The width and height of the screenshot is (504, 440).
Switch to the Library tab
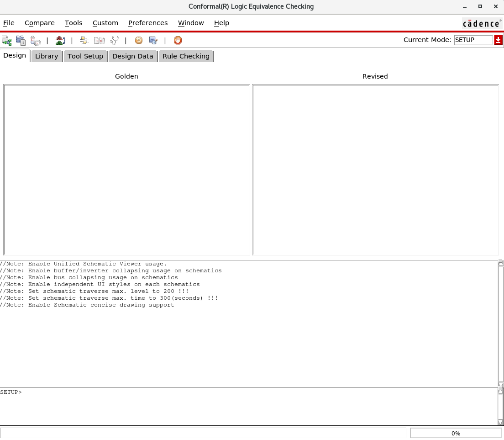[47, 56]
